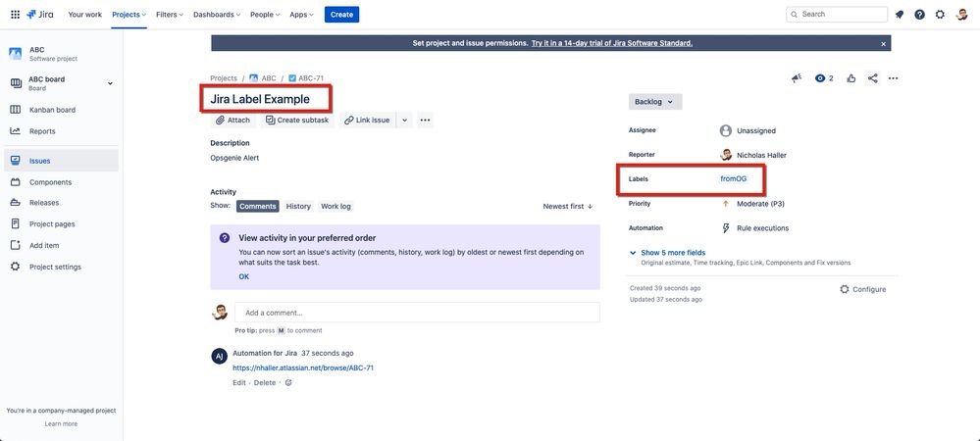Click the give feedback megaphone icon
This screenshot has height=441, width=980.
797,78
